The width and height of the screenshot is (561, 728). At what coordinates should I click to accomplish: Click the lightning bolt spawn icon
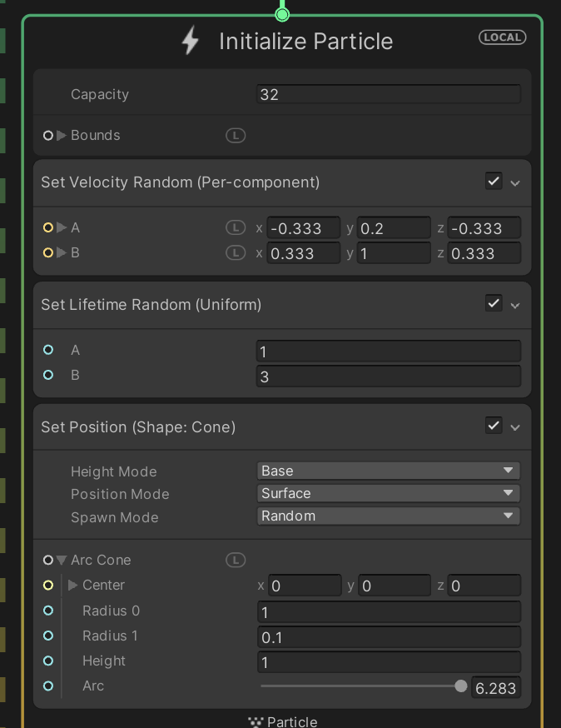tap(190, 40)
